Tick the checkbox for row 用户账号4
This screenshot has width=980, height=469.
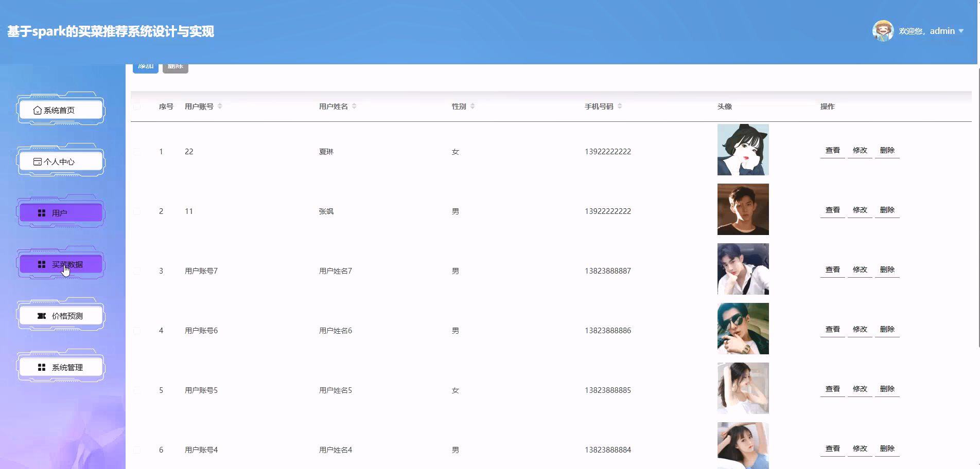(137, 450)
